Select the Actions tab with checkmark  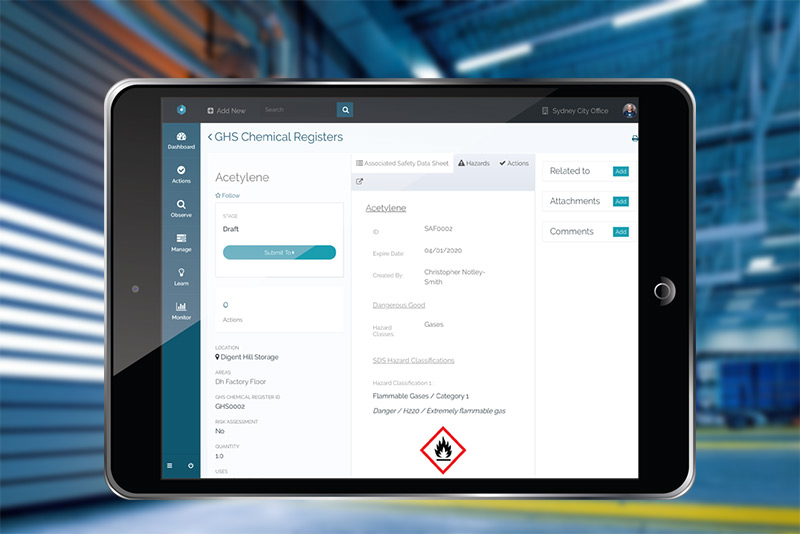(x=514, y=163)
